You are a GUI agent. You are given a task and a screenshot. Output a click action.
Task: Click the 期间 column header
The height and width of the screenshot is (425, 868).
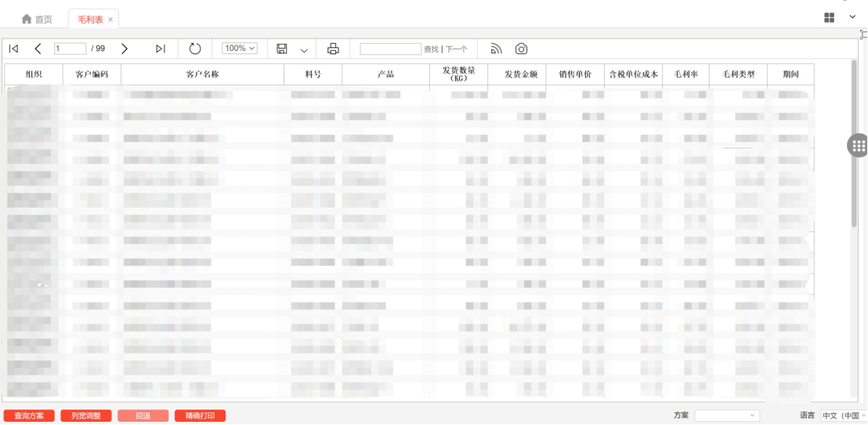pyautogui.click(x=790, y=74)
